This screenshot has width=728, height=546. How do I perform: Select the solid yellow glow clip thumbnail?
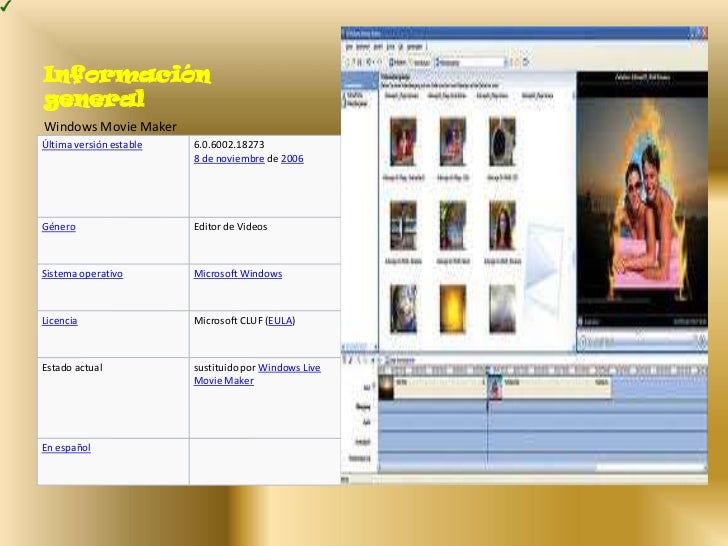[x=453, y=309]
